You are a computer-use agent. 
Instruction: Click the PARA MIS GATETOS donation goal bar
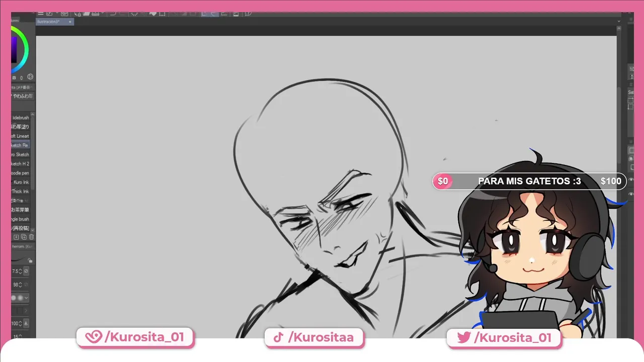(x=529, y=182)
